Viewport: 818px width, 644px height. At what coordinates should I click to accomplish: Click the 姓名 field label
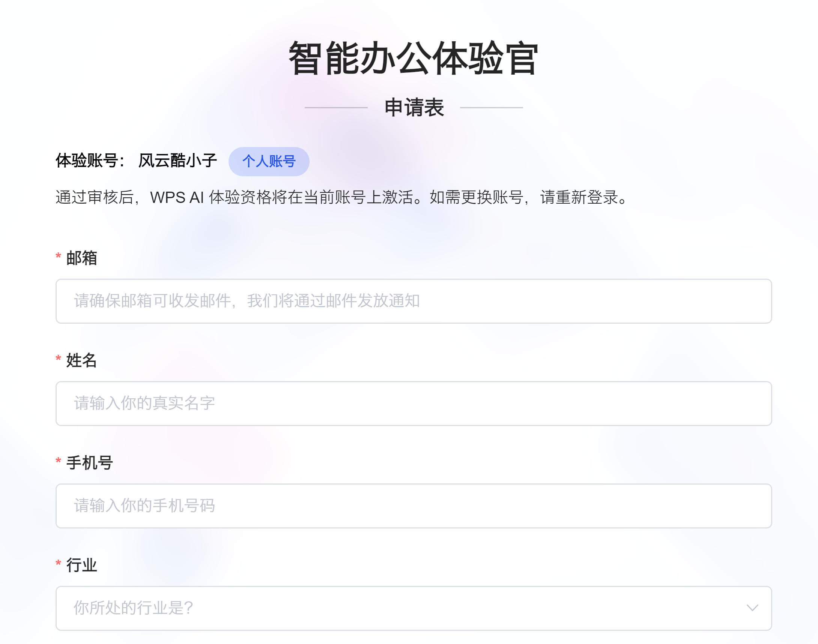[81, 360]
